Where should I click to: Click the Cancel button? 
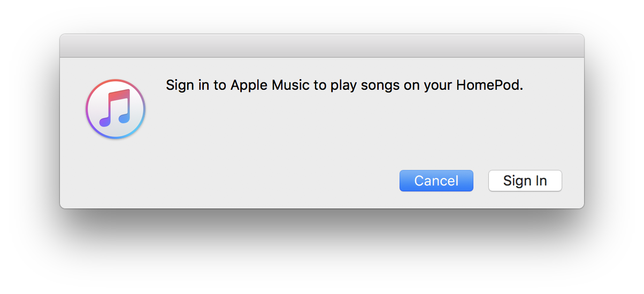tap(436, 181)
